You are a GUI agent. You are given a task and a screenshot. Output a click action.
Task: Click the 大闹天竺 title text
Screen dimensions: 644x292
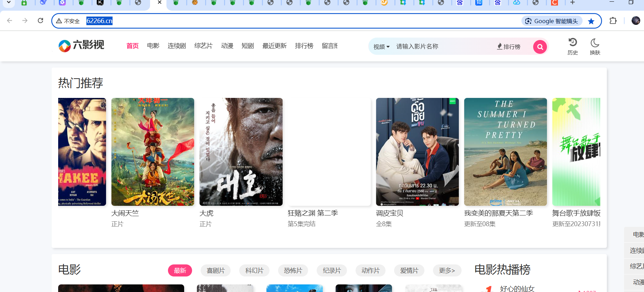tap(125, 213)
